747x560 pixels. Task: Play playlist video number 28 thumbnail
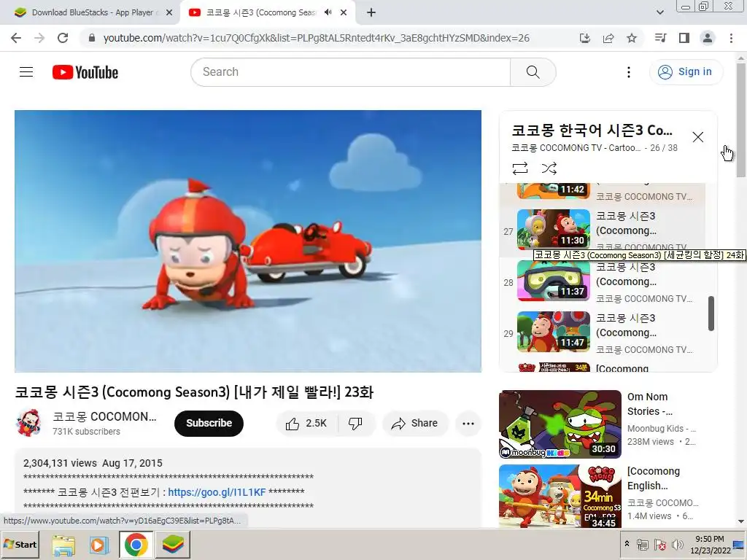coord(554,281)
